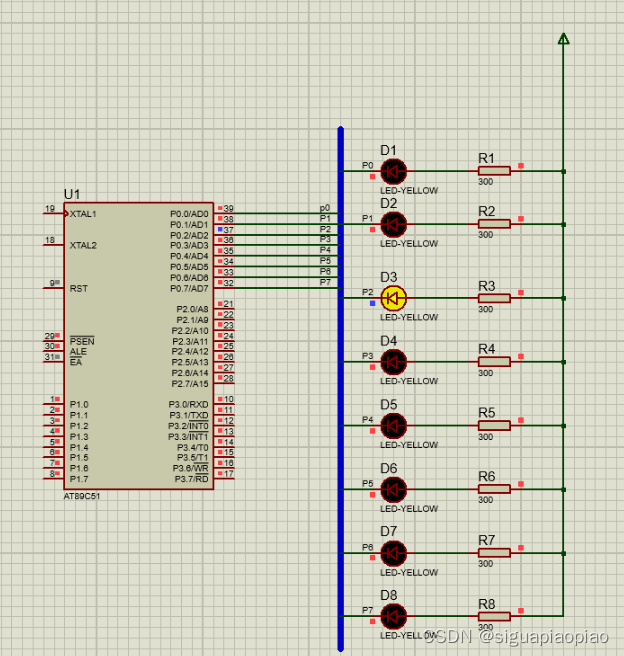Select resistor R1 body

(x=494, y=171)
